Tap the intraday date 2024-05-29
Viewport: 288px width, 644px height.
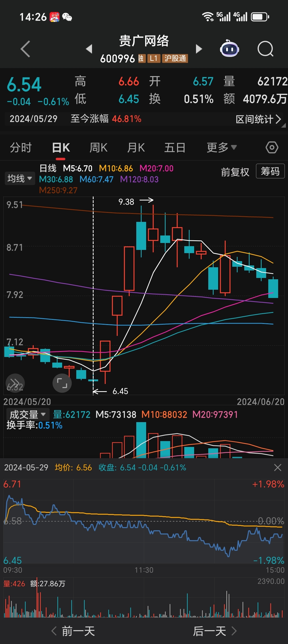tap(26, 468)
